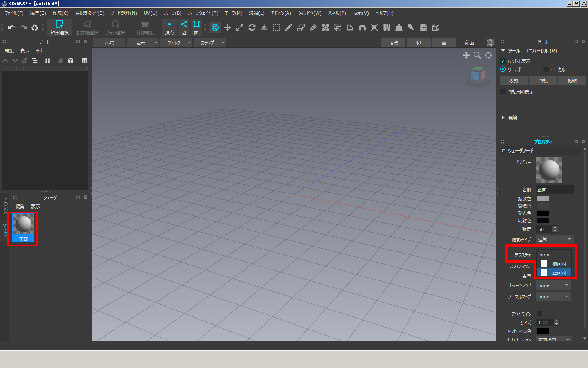Screen dimensions: 588x368
Task: Open the トゥーンマップ dropdown
Action: (x=553, y=285)
